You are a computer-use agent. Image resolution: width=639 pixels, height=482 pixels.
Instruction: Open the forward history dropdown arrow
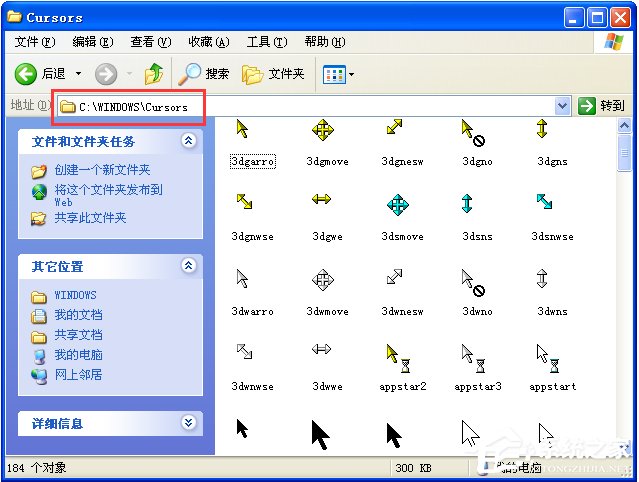(130, 74)
